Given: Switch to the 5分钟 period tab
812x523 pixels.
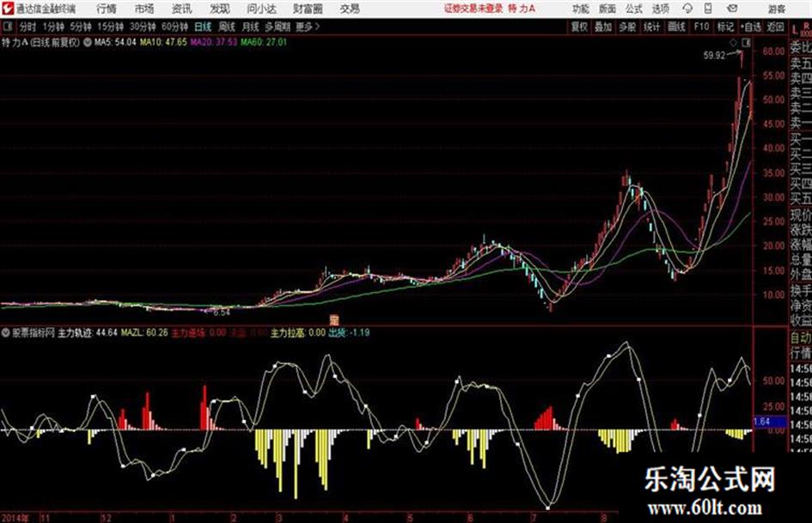Looking at the screenshot, I should click(81, 27).
